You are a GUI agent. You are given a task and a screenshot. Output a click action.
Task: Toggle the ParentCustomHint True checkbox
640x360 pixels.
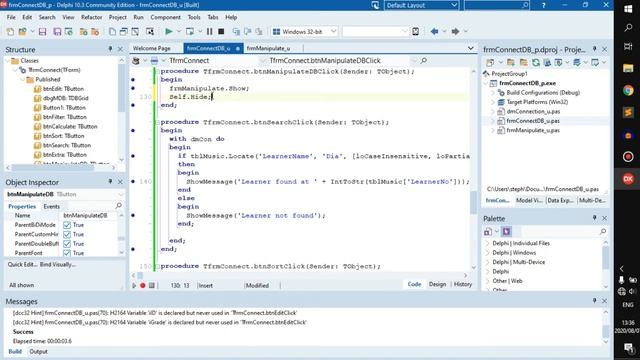point(67,234)
